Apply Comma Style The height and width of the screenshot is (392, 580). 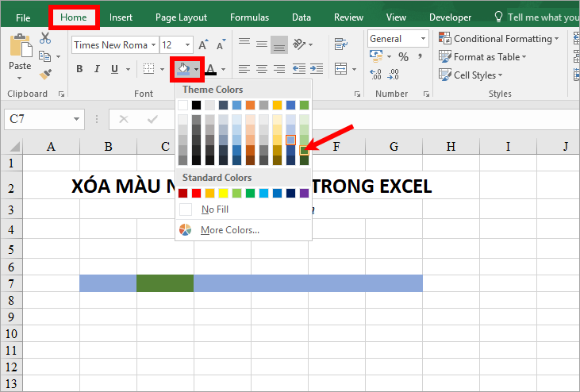click(x=421, y=56)
